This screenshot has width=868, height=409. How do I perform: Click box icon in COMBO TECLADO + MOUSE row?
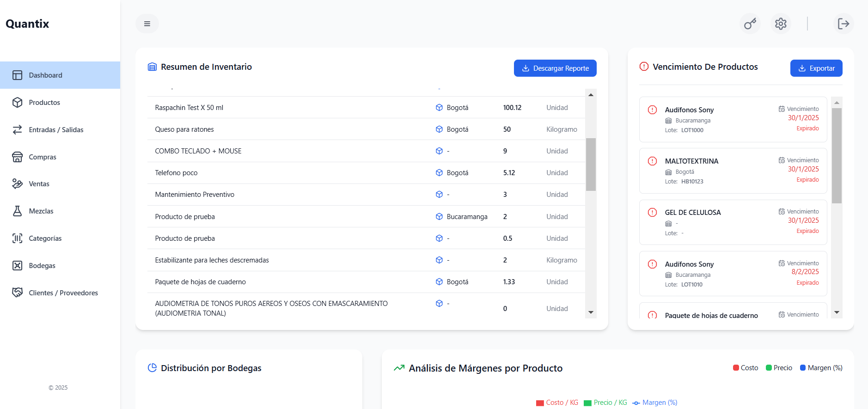[x=439, y=151]
